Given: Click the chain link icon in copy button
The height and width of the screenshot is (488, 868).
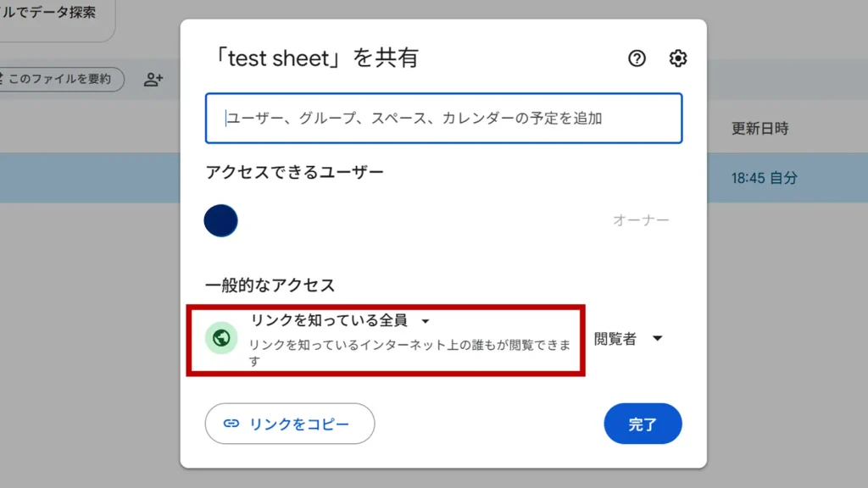Looking at the screenshot, I should click(231, 424).
